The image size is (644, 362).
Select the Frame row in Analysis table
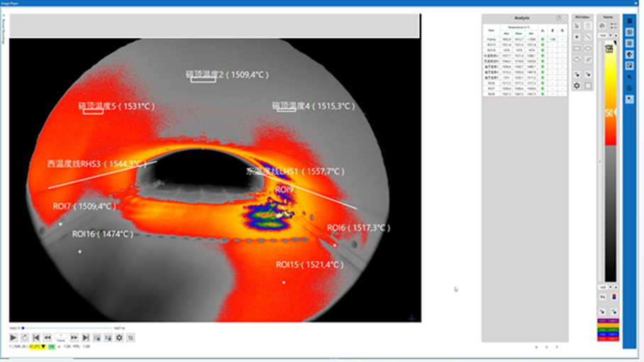click(525, 39)
